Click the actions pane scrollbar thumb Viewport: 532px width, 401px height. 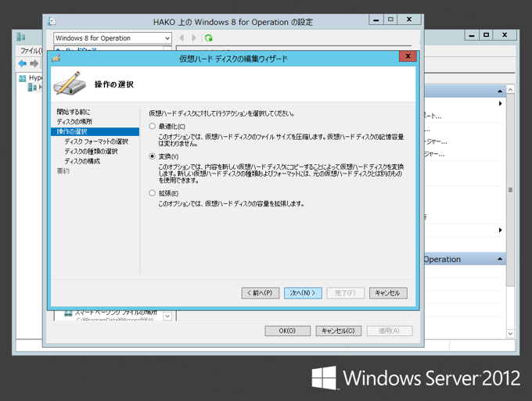(510, 190)
